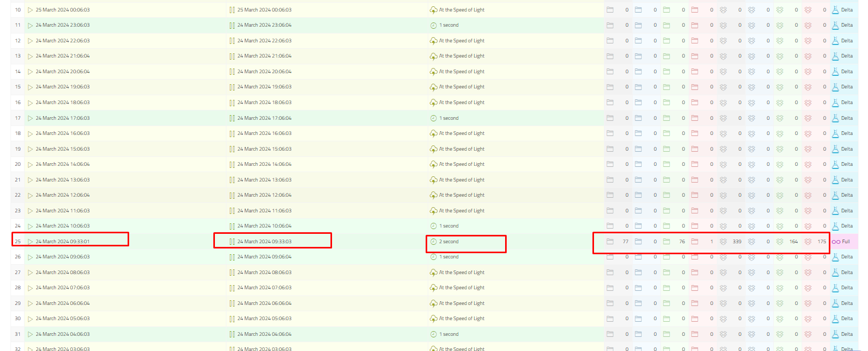
Task: Click the blue folder icon in row 14
Action: (638, 72)
